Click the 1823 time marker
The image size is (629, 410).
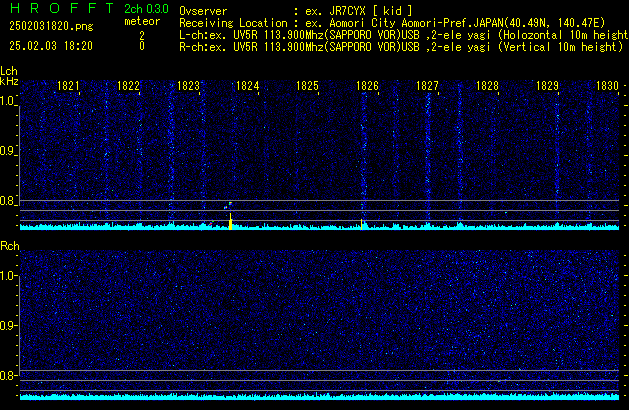[x=188, y=86]
